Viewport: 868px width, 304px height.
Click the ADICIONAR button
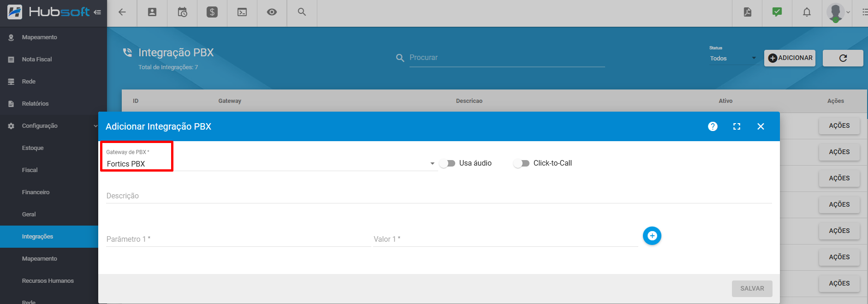pos(790,58)
